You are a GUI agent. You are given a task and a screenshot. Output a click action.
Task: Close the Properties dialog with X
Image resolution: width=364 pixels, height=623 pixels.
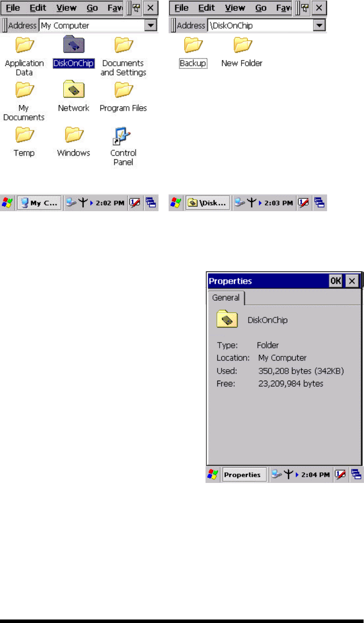tap(352, 281)
